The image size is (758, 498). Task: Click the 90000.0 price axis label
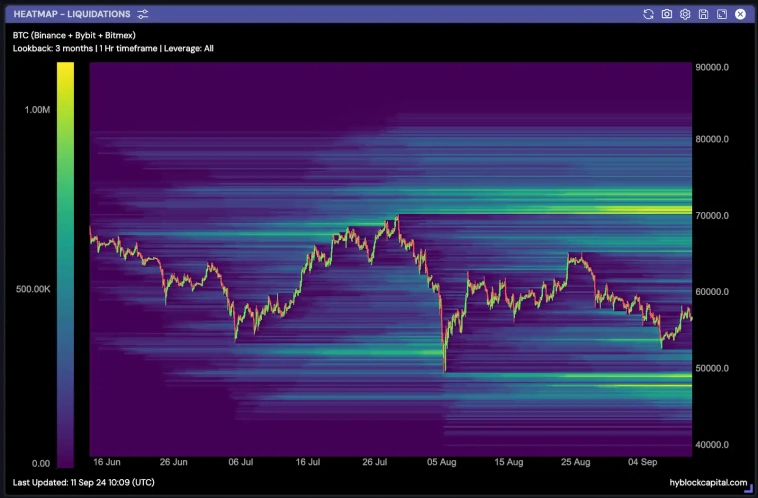pyautogui.click(x=712, y=68)
